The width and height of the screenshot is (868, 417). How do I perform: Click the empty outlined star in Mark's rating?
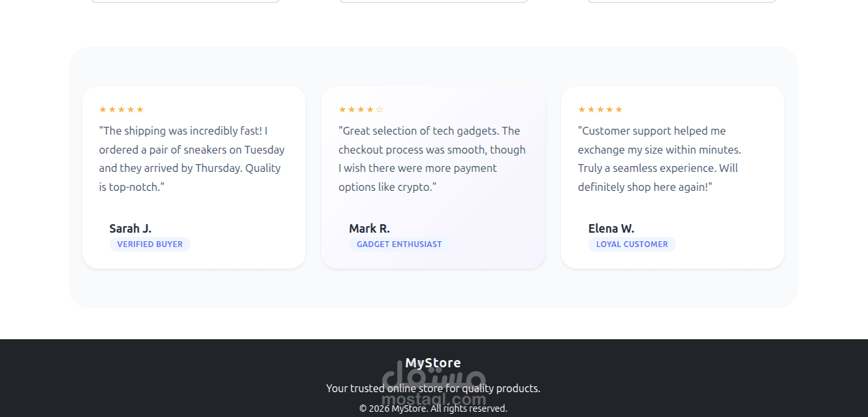pyautogui.click(x=379, y=109)
